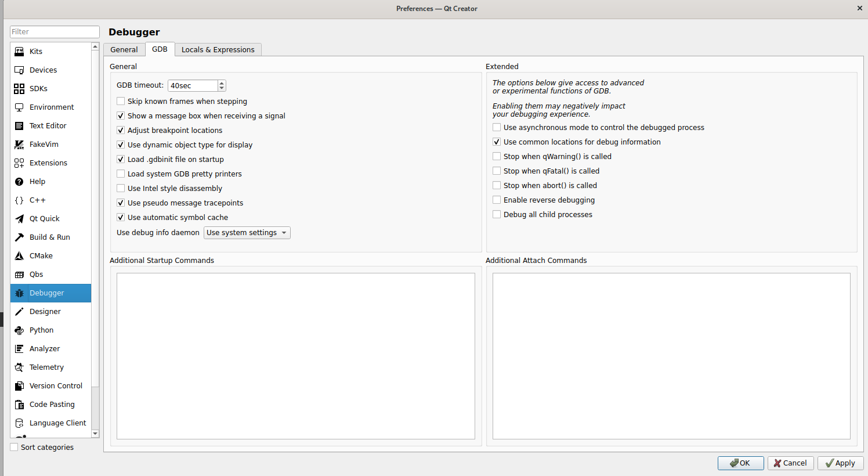Viewport: 868px width, 476px height.
Task: Click the Build & Run hammer icon
Action: point(19,237)
